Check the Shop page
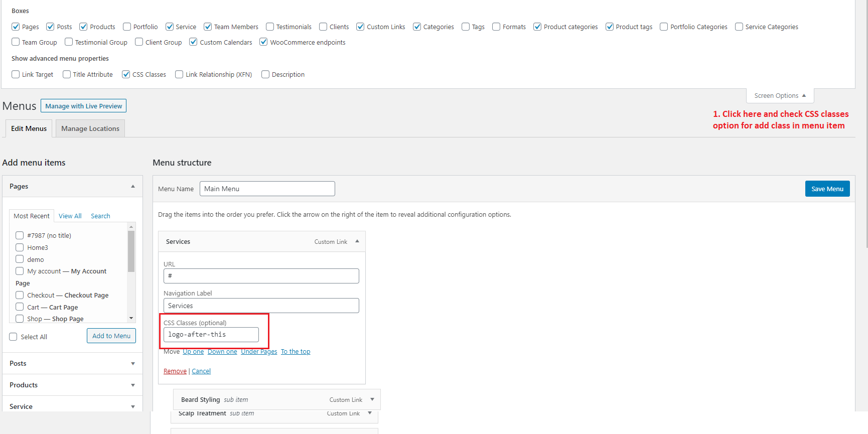Image resolution: width=868 pixels, height=434 pixels. click(20, 319)
